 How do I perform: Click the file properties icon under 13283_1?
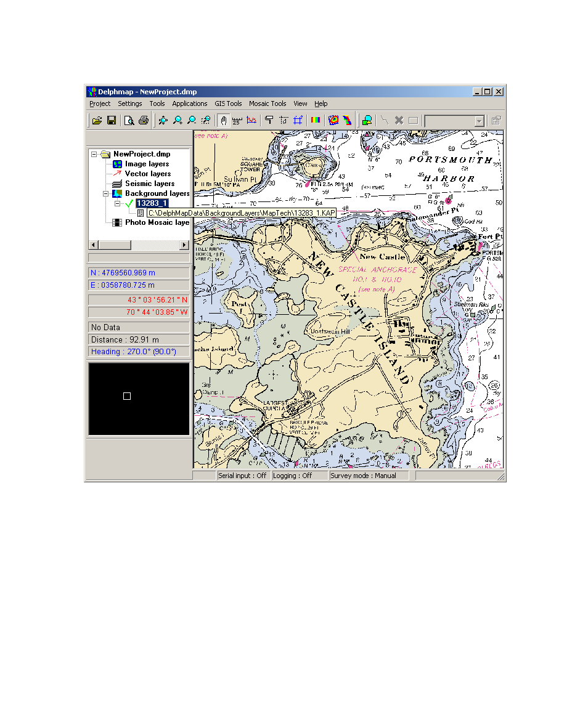click(141, 213)
